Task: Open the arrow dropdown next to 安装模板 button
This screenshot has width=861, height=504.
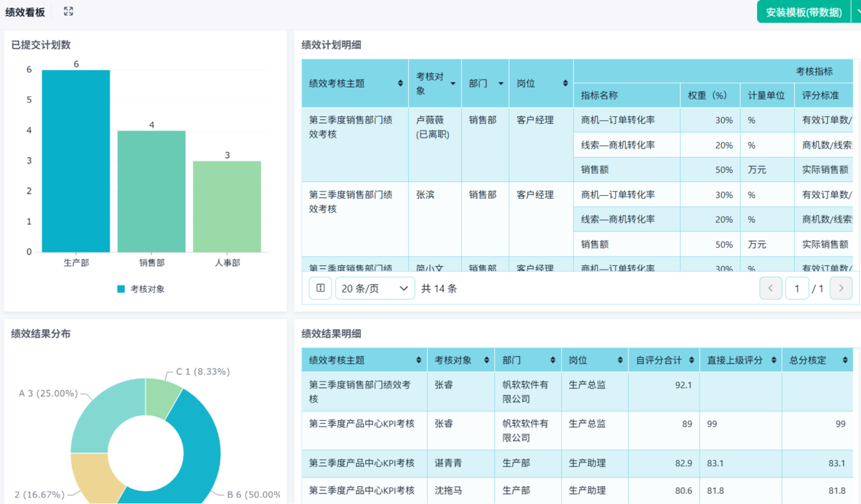Action: tap(855, 12)
